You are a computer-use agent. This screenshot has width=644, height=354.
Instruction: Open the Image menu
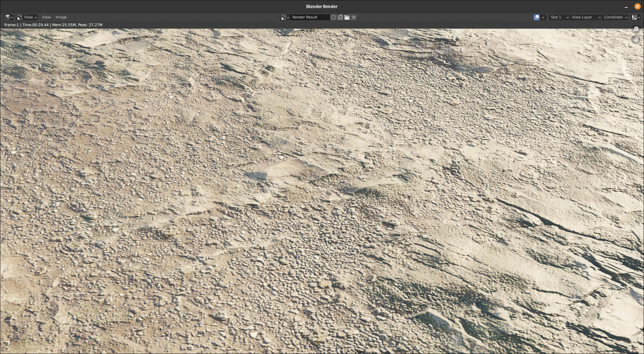[61, 17]
